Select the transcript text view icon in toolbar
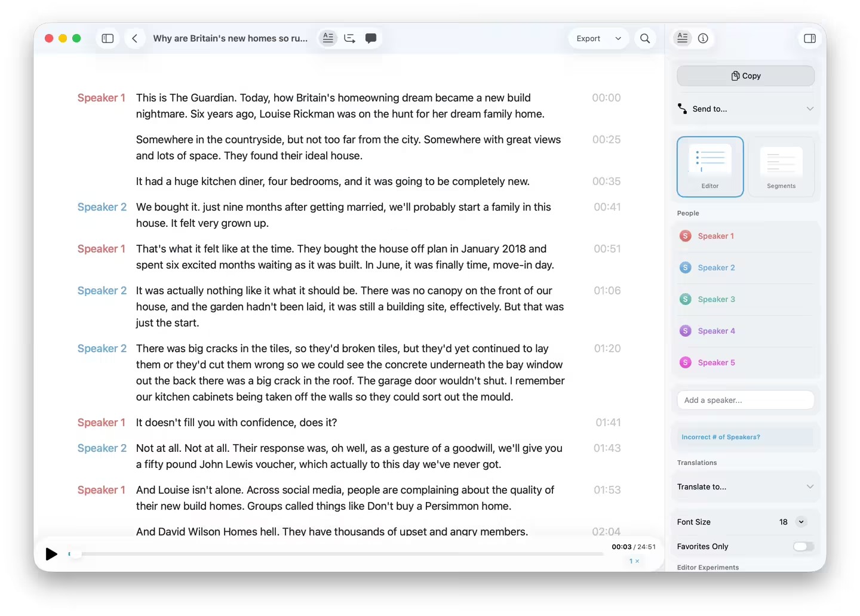860x616 pixels. 328,38
